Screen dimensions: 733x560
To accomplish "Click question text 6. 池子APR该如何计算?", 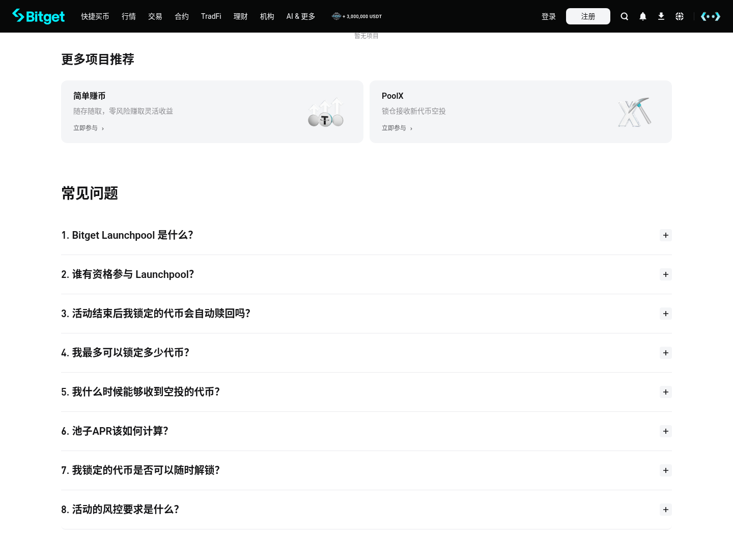I will pos(115,431).
